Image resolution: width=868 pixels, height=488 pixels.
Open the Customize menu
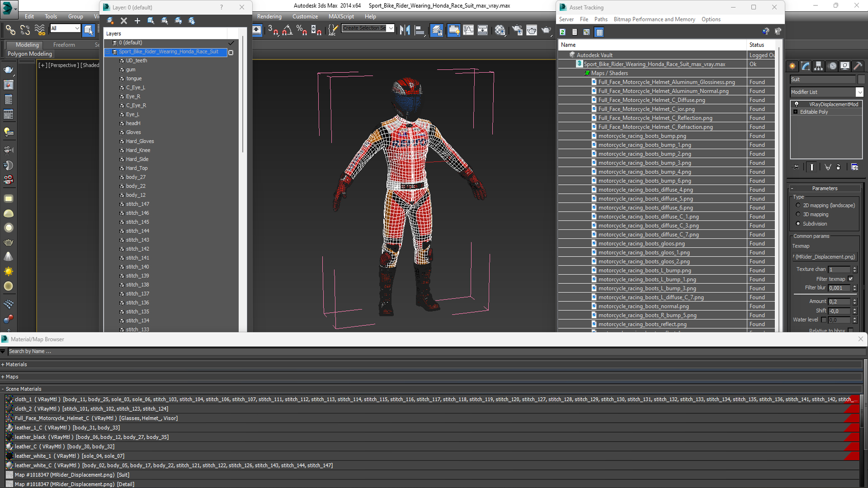point(305,16)
